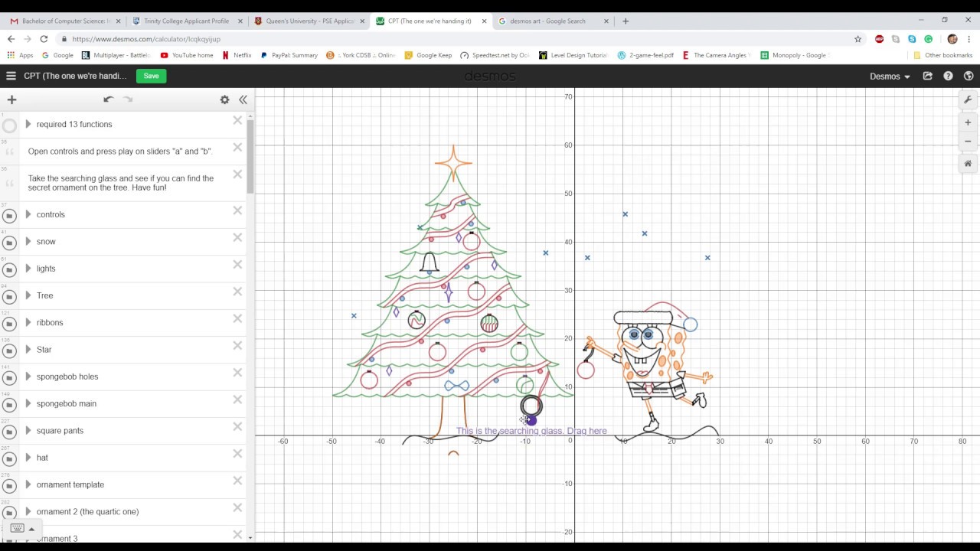The height and width of the screenshot is (551, 980).
Task: Add a new expression item
Action: [11, 99]
